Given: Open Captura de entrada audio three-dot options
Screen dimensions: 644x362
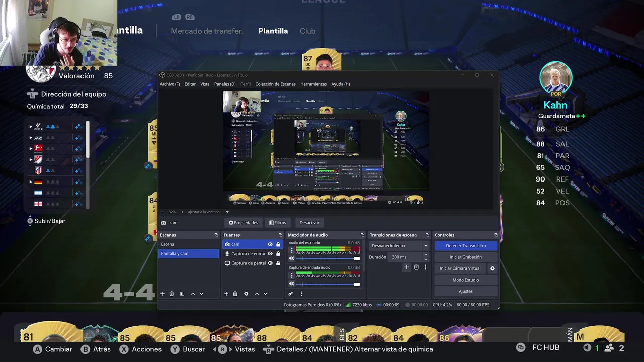Looking at the screenshot, I should click(291, 275).
